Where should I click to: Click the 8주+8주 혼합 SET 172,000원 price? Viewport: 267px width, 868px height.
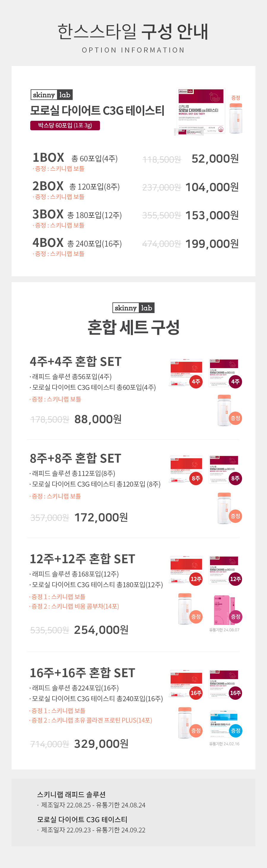tap(101, 517)
